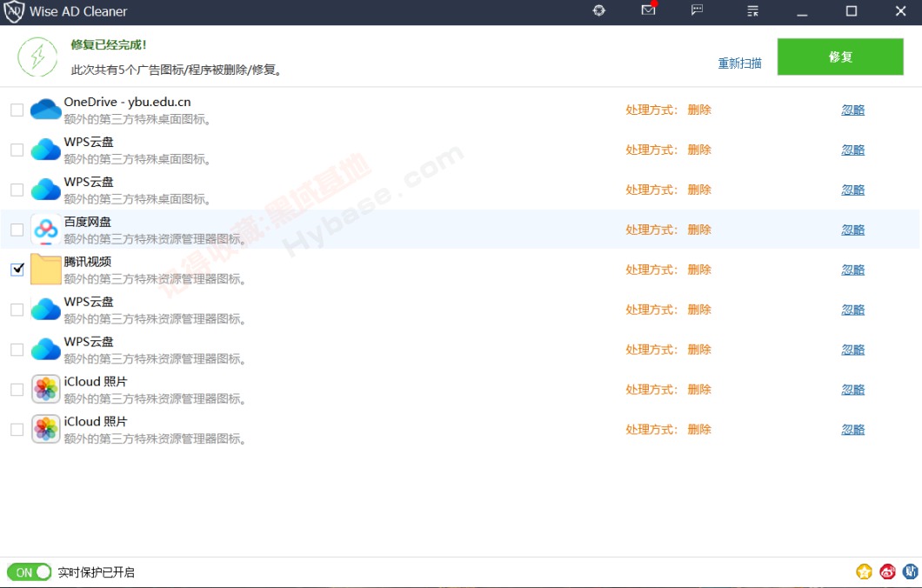Click the green 修复 button

pos(840,57)
